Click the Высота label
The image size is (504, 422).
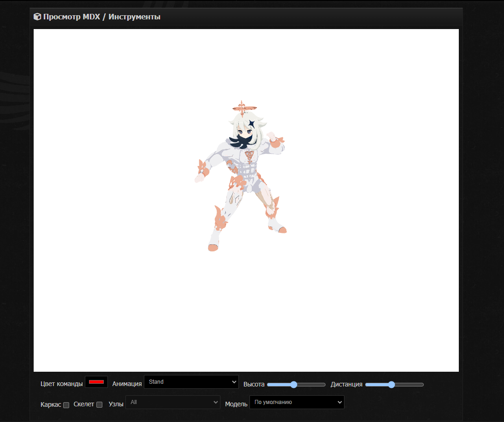pyautogui.click(x=254, y=384)
